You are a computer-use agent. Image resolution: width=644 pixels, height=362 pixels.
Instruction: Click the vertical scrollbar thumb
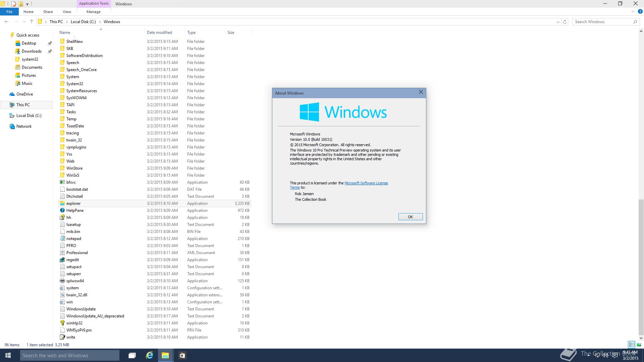tap(641, 267)
